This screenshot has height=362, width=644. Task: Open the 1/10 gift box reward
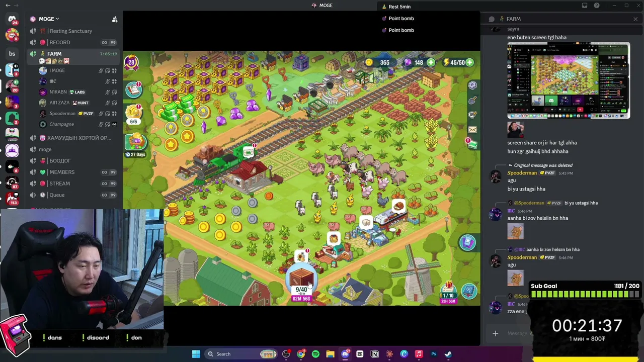[x=448, y=292]
